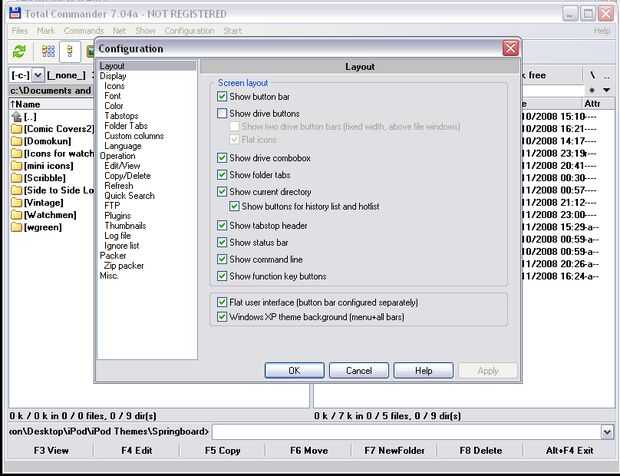Click the Total Commander floppy disk title icon
This screenshot has height=476, width=620.
[15, 13]
